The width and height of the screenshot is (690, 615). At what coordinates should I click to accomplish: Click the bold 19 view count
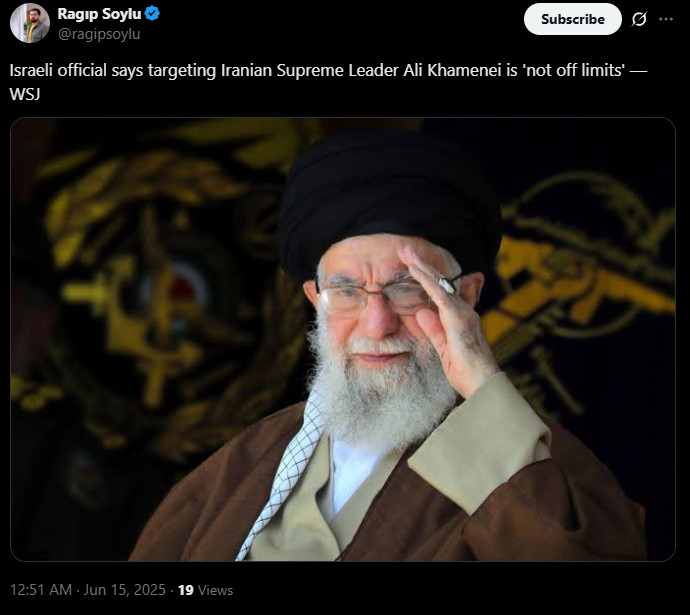[186, 590]
